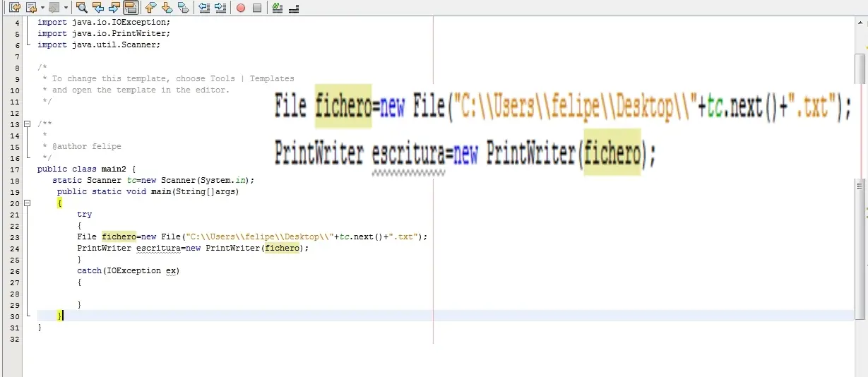The height and width of the screenshot is (377, 868).
Task: Go to Find Next Occurrence icon
Action: click(114, 8)
